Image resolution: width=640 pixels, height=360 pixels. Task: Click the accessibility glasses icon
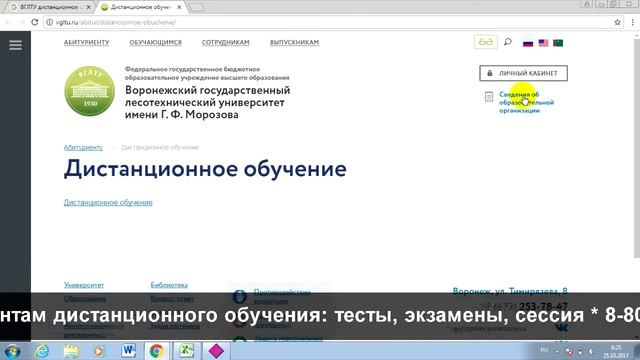point(485,42)
